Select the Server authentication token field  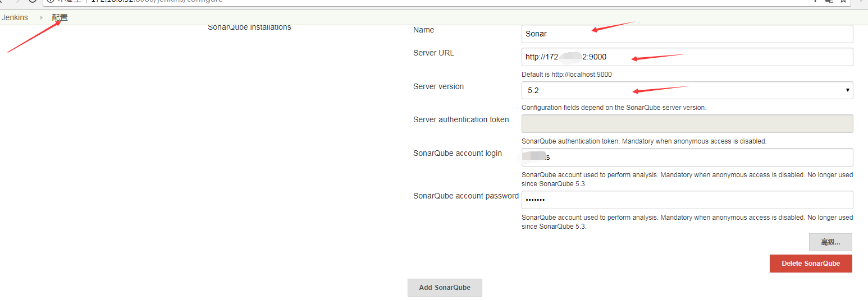[x=687, y=124]
